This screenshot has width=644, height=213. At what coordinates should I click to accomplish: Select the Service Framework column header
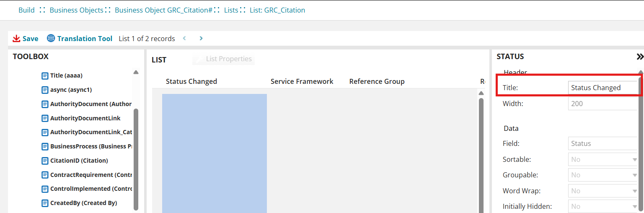tap(302, 81)
